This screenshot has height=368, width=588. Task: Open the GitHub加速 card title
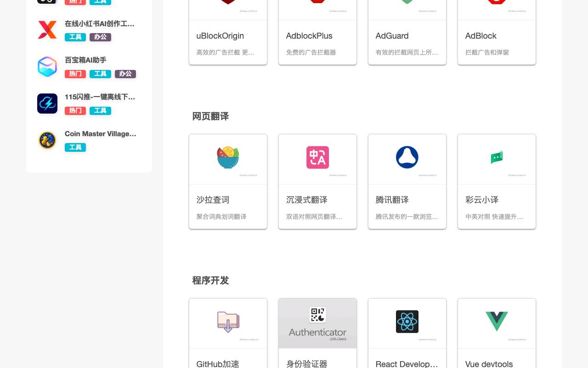click(x=218, y=364)
